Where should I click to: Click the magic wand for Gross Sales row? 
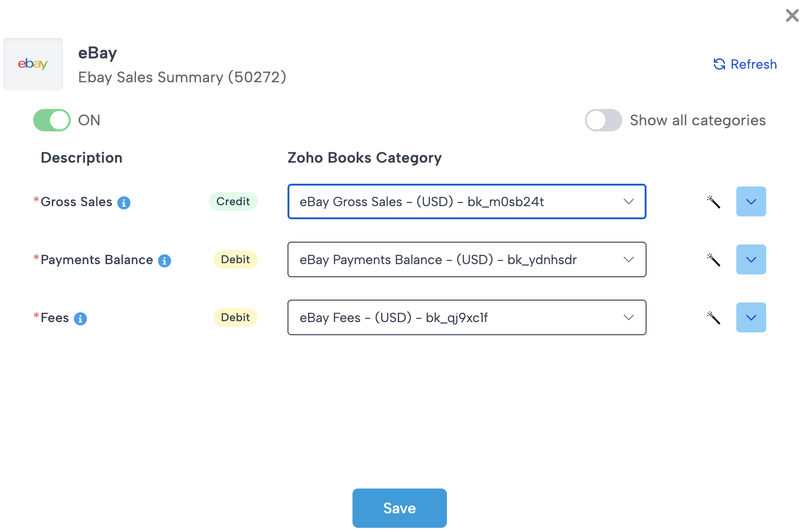point(713,201)
